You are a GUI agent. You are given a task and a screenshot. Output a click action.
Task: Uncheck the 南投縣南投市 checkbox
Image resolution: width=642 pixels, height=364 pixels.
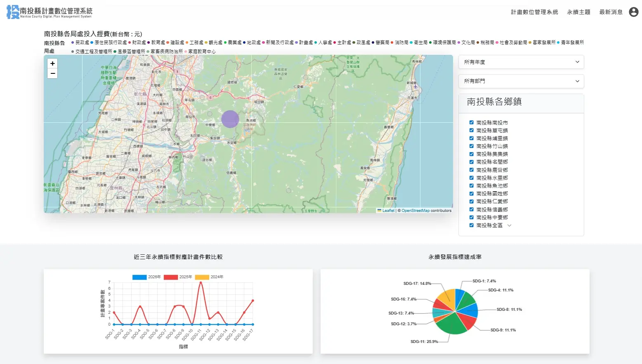pos(471,122)
